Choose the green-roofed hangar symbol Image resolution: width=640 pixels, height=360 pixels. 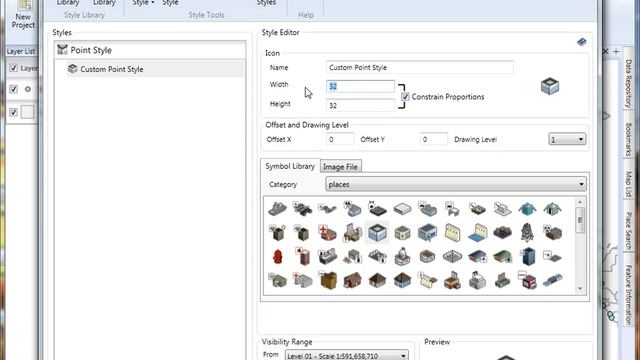point(502,257)
